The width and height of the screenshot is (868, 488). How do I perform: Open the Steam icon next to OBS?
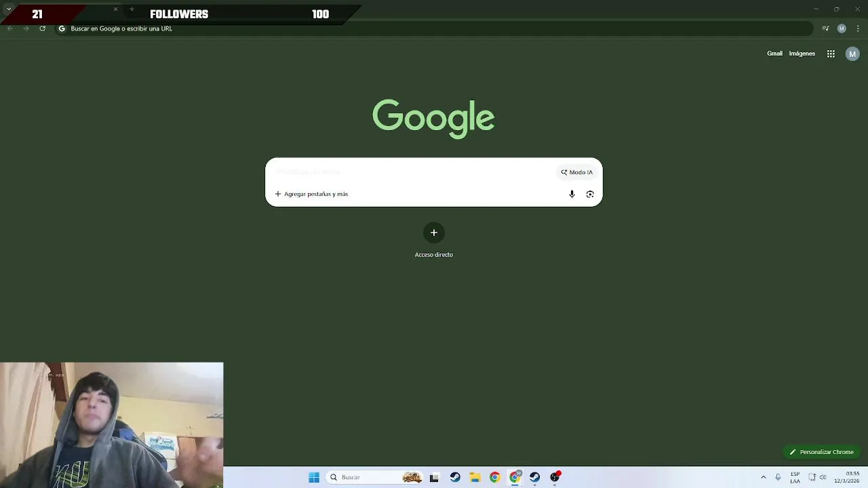(x=535, y=477)
